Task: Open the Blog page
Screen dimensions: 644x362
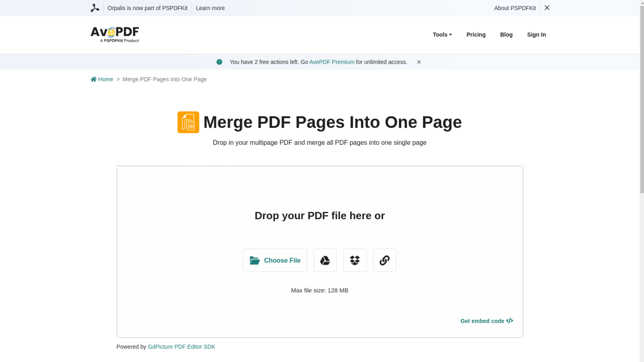Action: click(506, 35)
